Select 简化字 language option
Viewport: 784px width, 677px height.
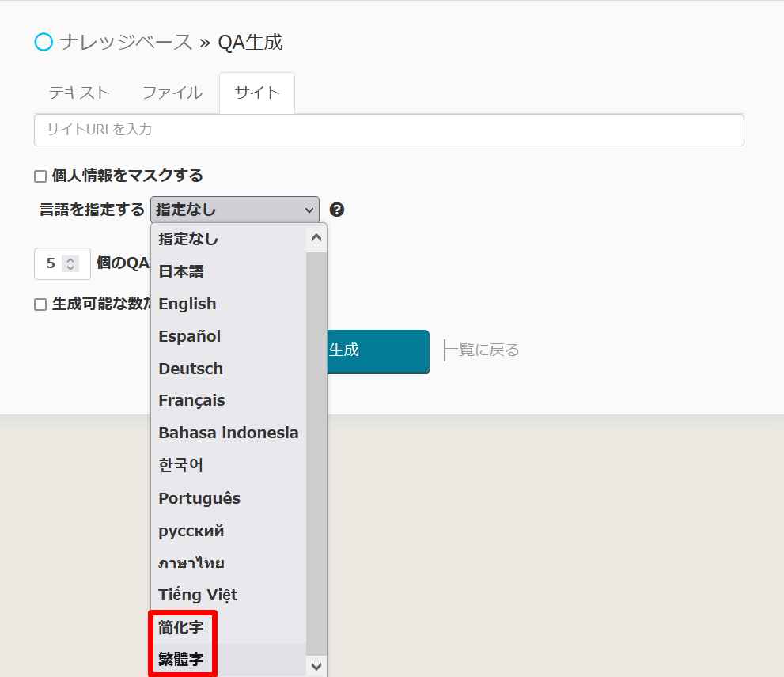pyautogui.click(x=229, y=627)
